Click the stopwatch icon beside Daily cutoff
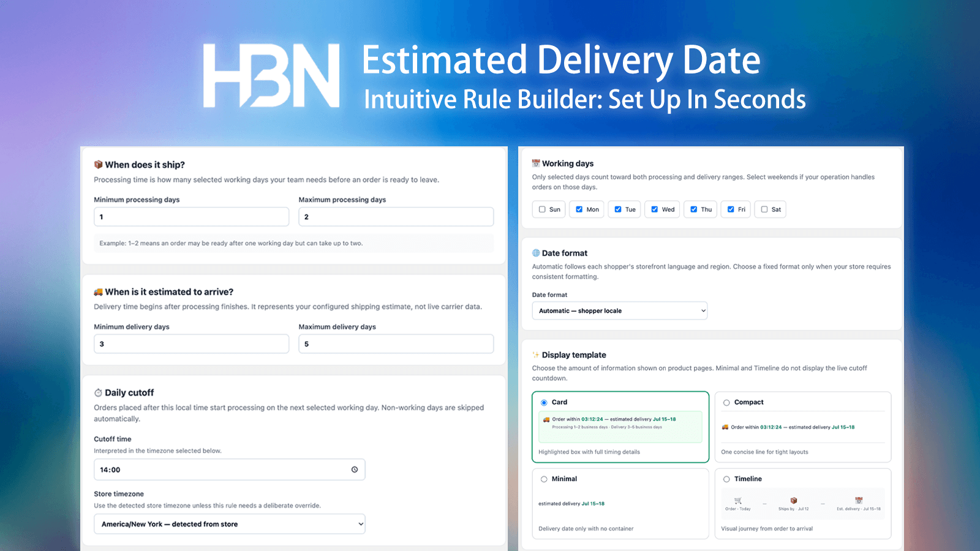The image size is (980, 551). [98, 392]
